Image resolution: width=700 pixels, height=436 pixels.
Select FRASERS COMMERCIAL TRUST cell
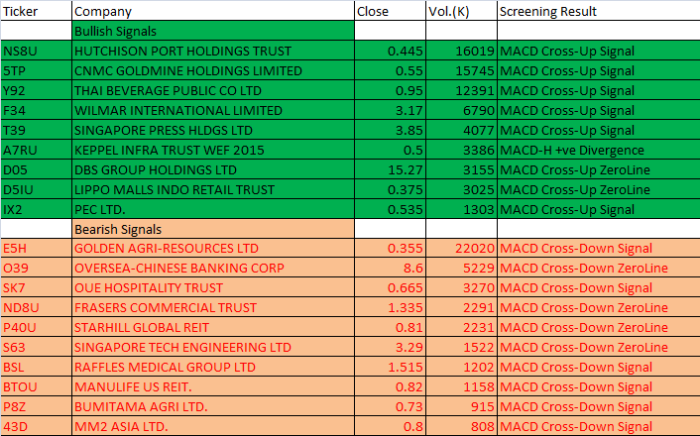pyautogui.click(x=213, y=307)
